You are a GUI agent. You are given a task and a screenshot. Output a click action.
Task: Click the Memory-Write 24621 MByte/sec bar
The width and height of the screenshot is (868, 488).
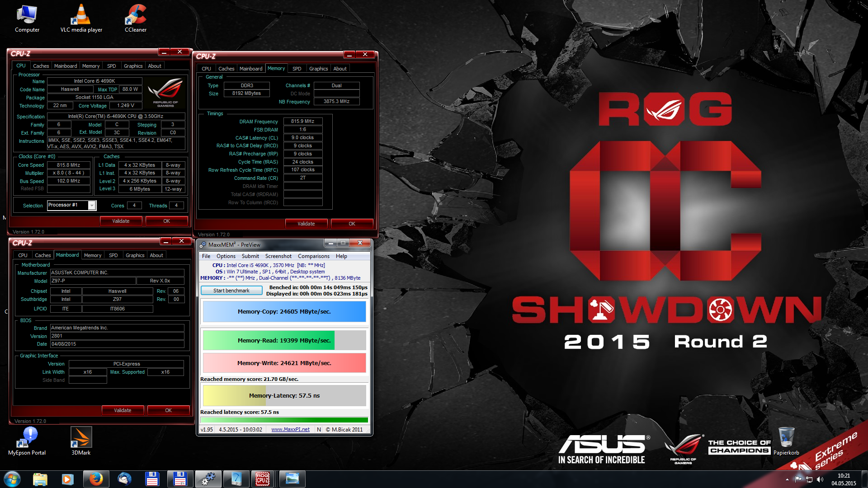[x=284, y=363]
